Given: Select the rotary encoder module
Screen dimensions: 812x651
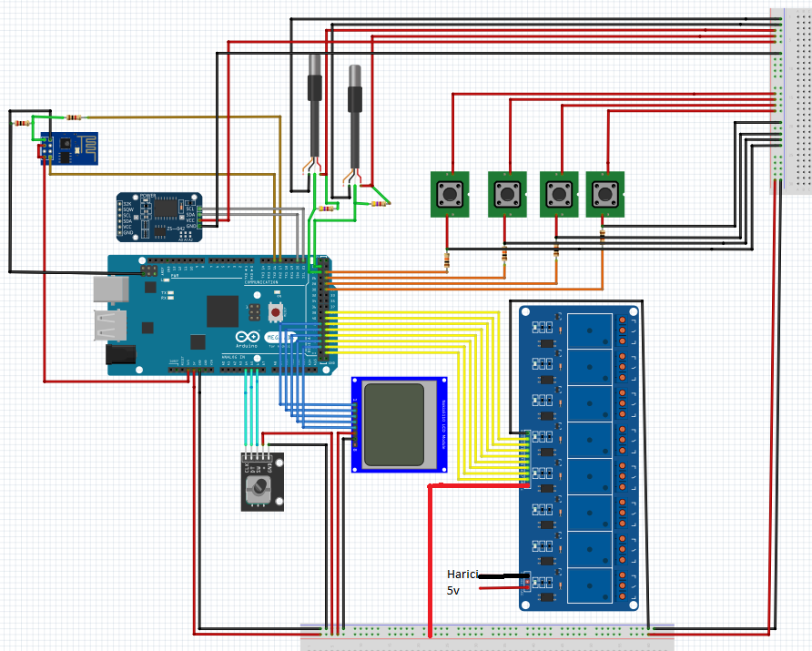Looking at the screenshot, I should [x=261, y=481].
